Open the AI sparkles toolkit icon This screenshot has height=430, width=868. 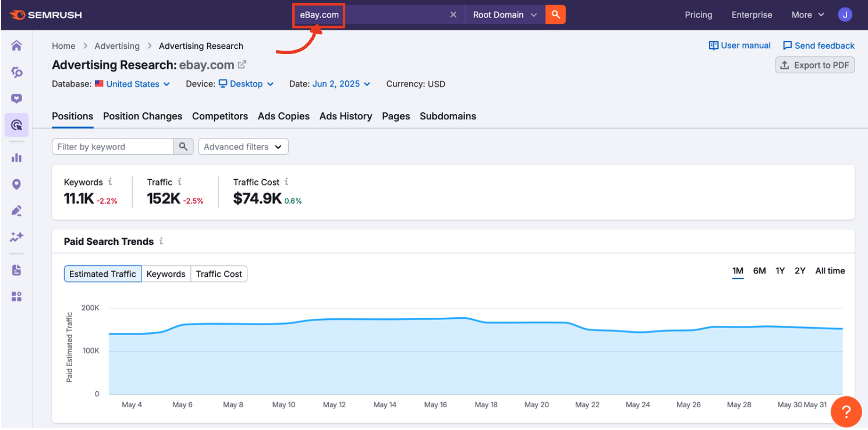pyautogui.click(x=16, y=237)
